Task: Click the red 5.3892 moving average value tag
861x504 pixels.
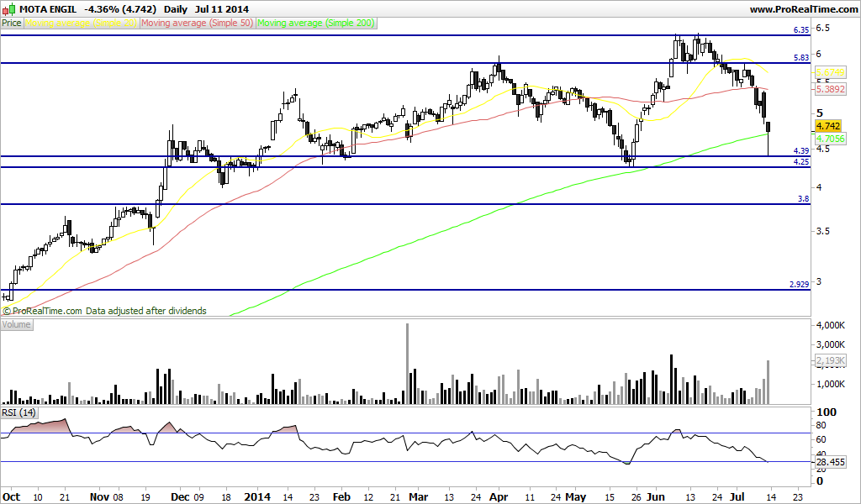Action: [830, 89]
